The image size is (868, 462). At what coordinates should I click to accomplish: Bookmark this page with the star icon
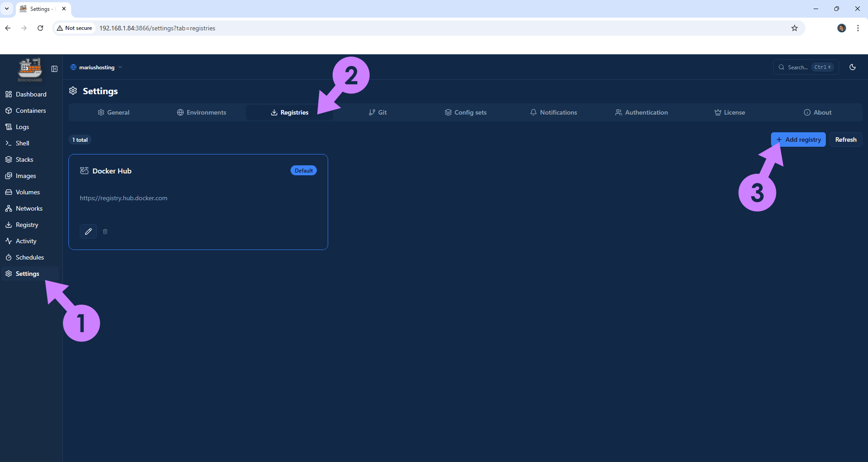point(795,28)
